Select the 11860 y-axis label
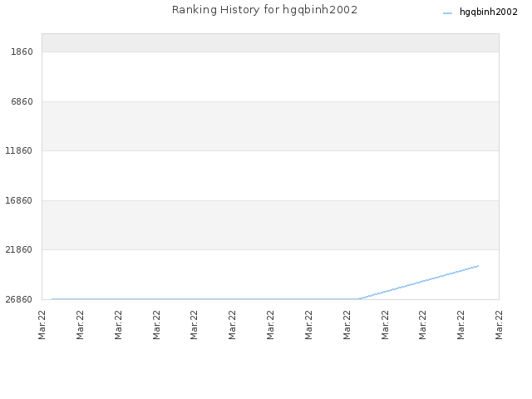Image resolution: width=532 pixels, height=399 pixels. (x=18, y=150)
